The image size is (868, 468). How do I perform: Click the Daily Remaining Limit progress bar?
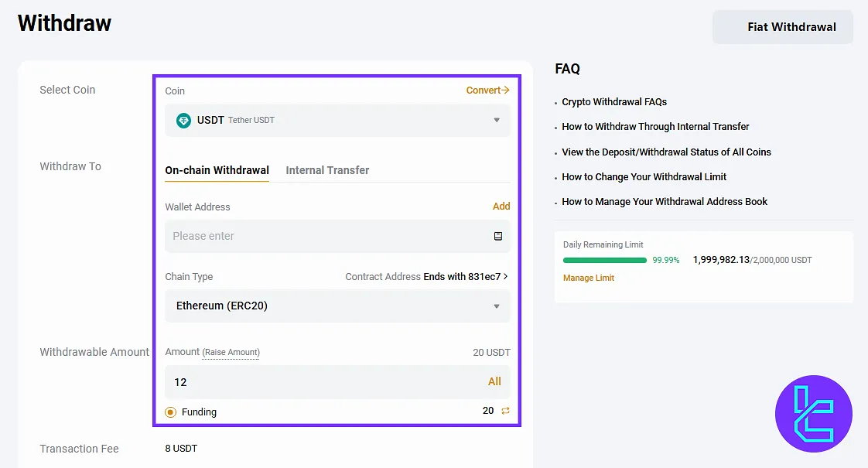coord(604,261)
